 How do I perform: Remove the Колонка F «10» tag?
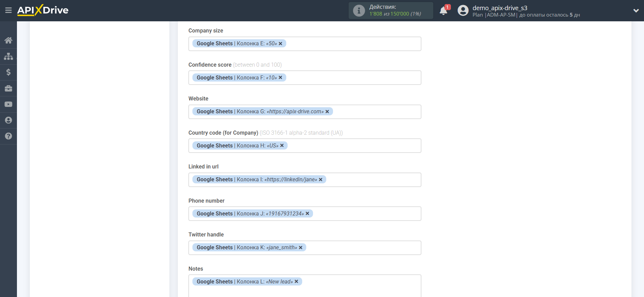point(281,77)
